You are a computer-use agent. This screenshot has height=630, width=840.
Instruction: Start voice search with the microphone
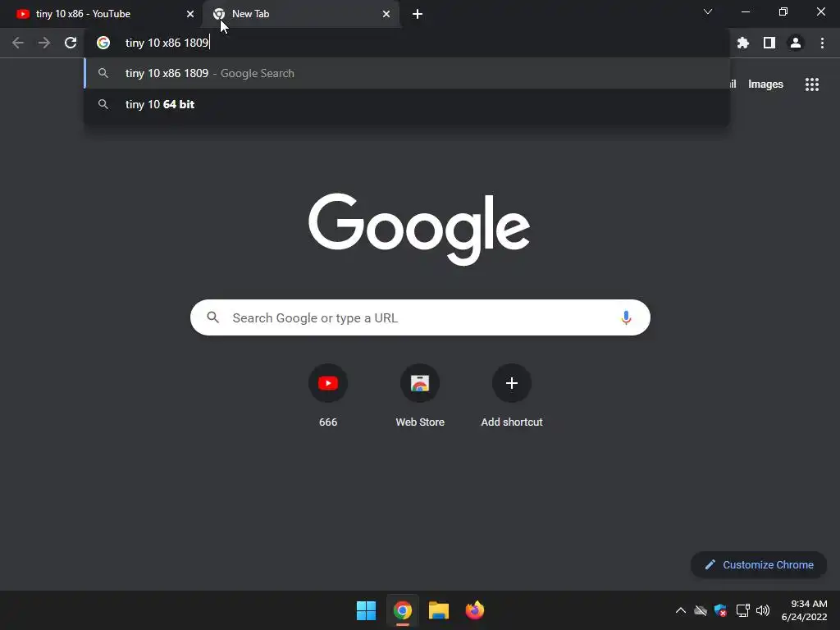click(626, 317)
